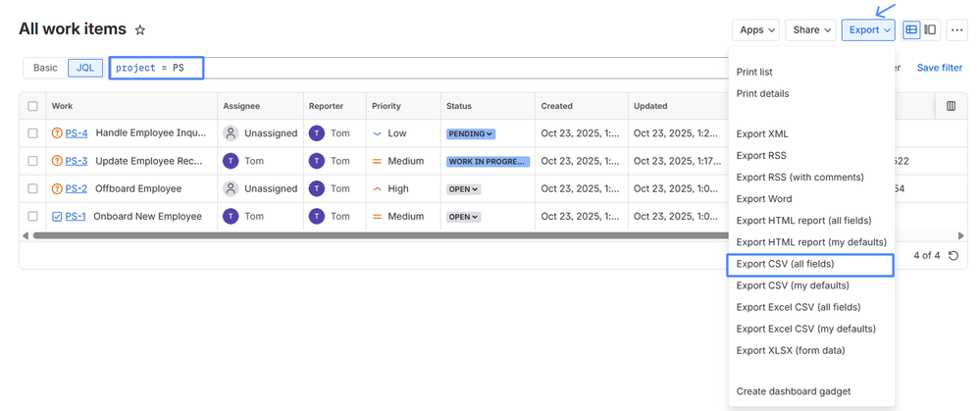Expand the Apps dropdown
This screenshot has height=411, width=980.
pos(758,30)
